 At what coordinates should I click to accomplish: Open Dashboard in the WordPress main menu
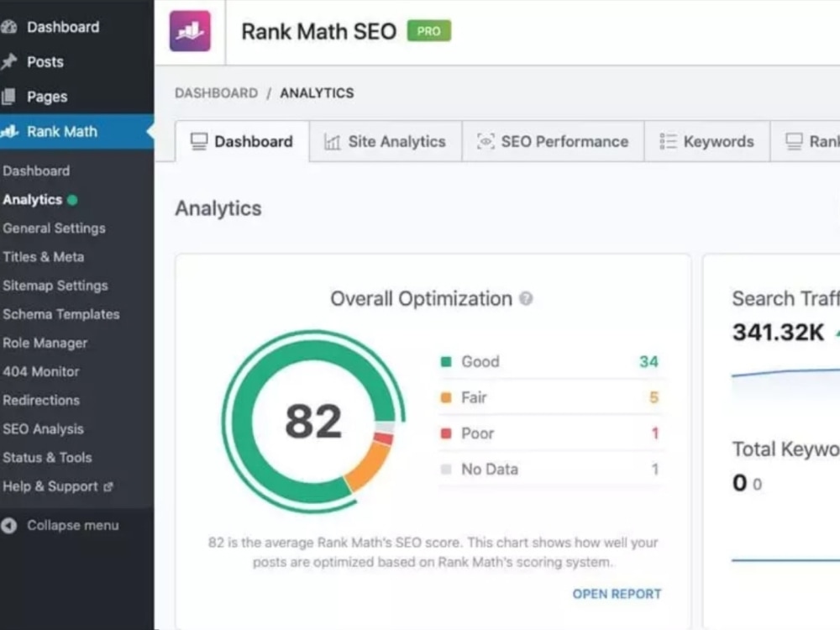(x=63, y=27)
